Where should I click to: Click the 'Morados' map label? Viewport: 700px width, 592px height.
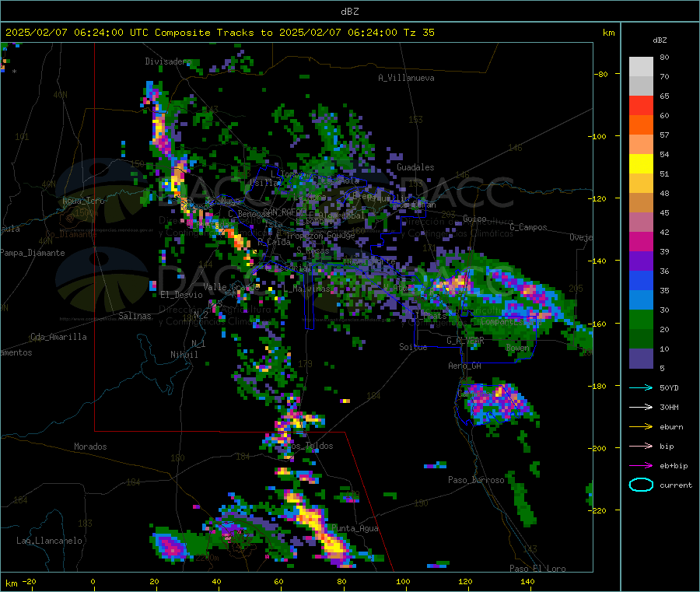pos(90,447)
